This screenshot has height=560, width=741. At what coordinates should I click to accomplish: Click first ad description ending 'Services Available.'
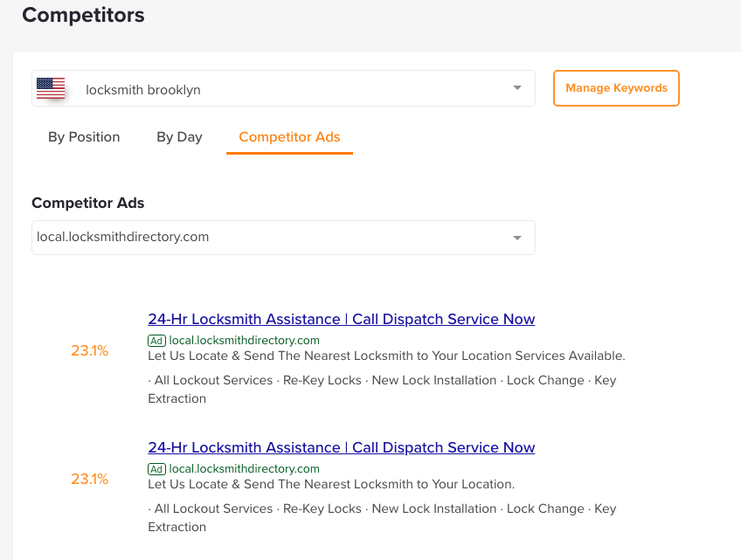click(386, 356)
